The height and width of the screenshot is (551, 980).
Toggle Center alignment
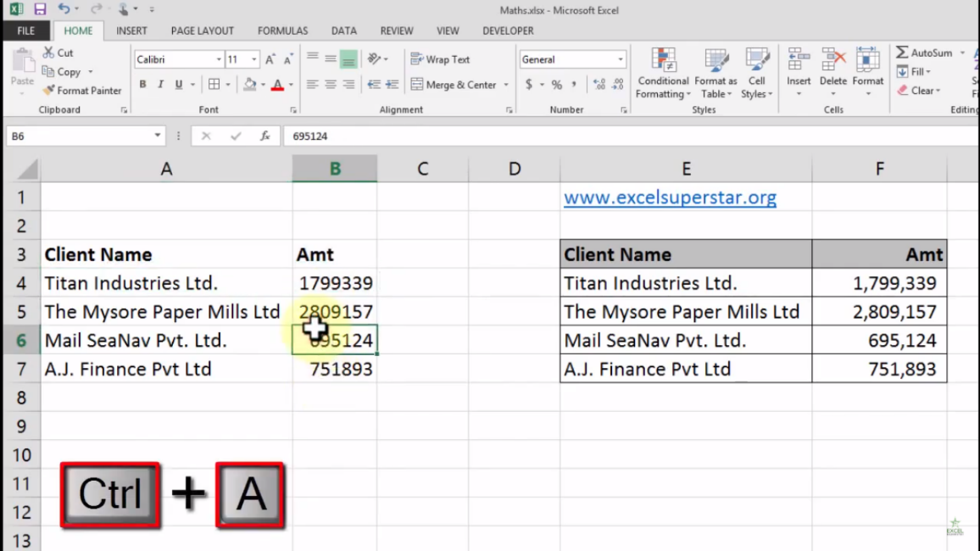(331, 84)
